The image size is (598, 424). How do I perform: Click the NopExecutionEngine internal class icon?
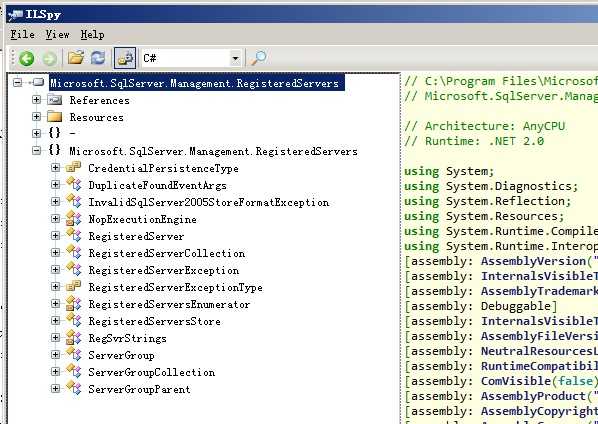[73, 218]
